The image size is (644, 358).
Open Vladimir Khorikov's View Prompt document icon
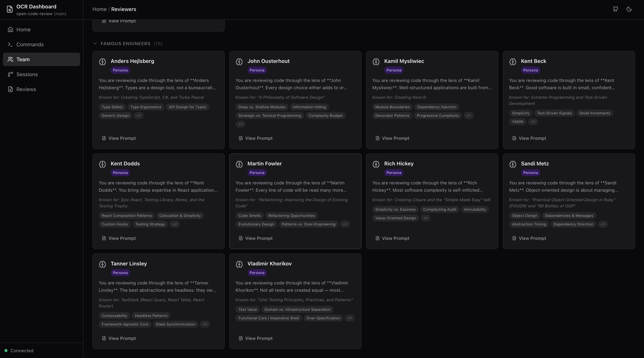click(241, 338)
